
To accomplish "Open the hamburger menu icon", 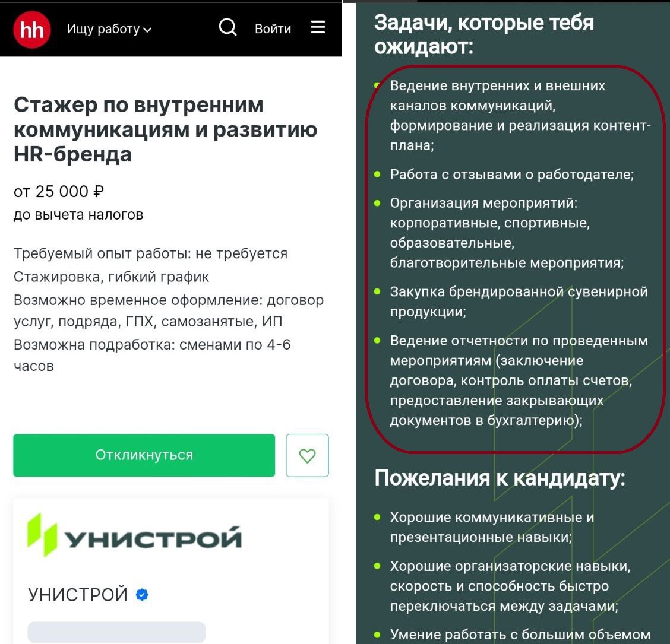I will tap(318, 27).
